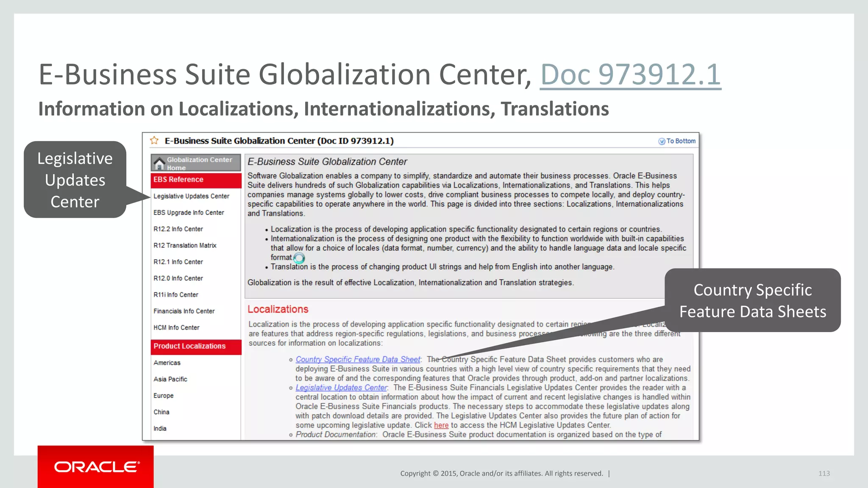
Task: Click slide page number 113
Action: point(824,474)
